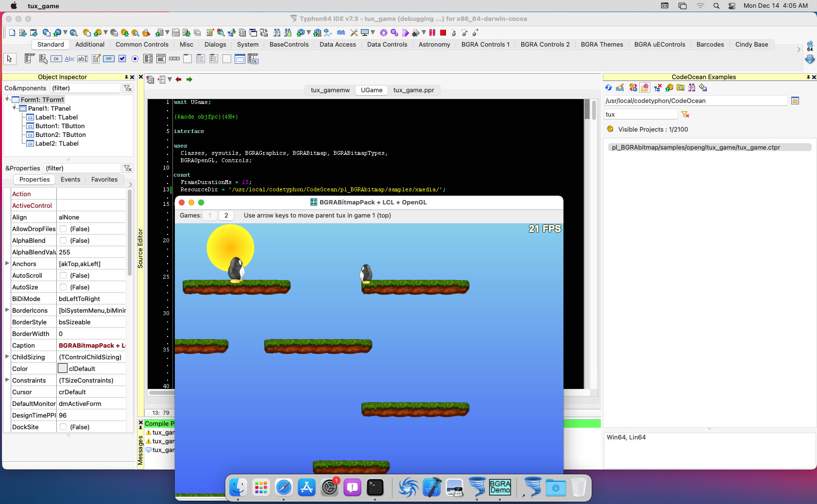Viewport: 817px width, 504px height.
Task: Click the Caption property value
Action: click(x=92, y=345)
